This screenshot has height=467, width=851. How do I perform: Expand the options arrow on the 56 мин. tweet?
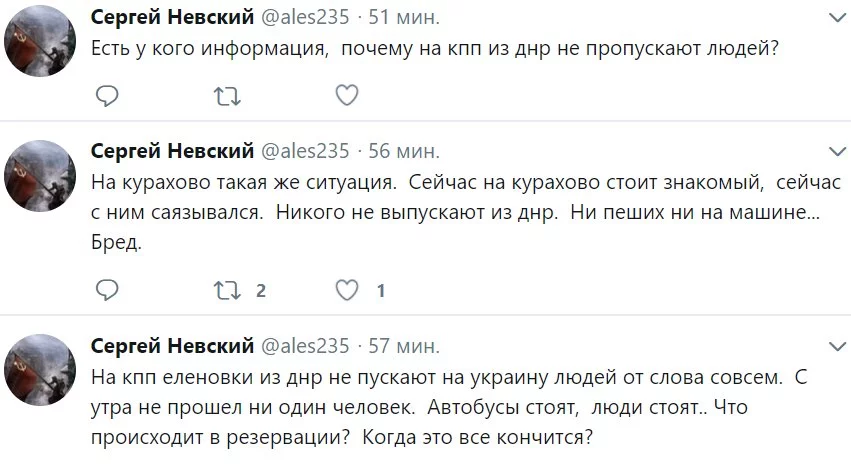click(x=837, y=151)
